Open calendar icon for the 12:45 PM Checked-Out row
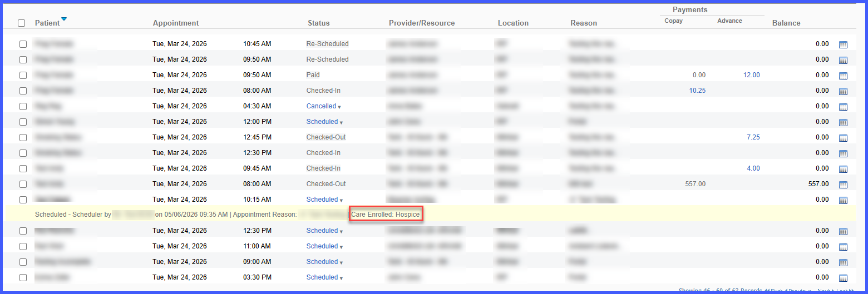The width and height of the screenshot is (868, 294). pyautogui.click(x=843, y=138)
